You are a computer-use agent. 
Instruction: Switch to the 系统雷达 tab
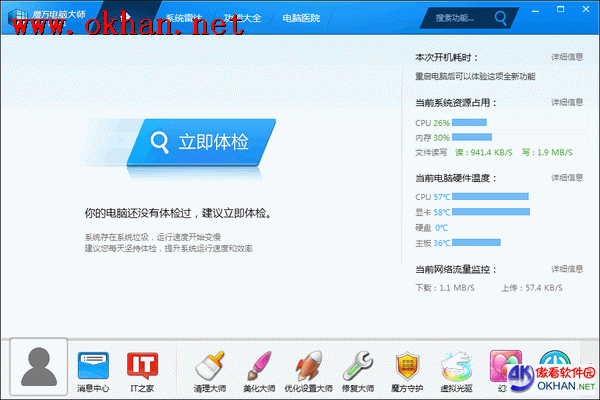184,18
